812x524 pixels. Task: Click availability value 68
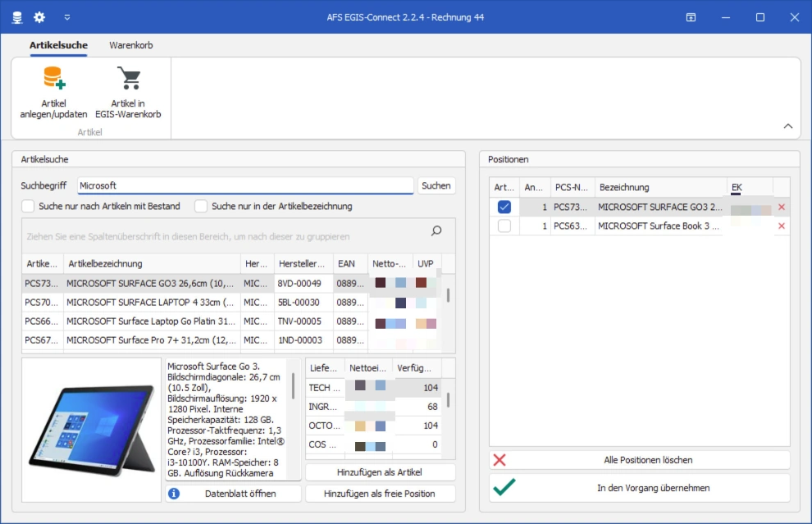point(432,407)
